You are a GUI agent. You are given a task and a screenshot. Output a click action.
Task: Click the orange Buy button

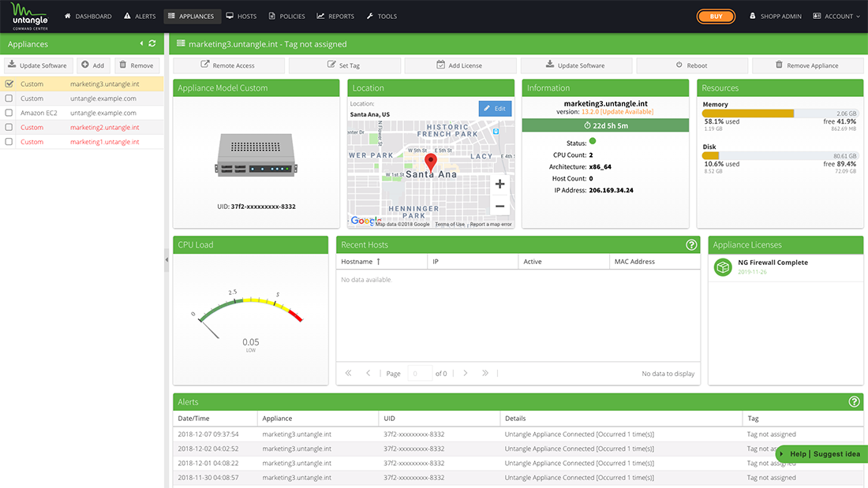[x=716, y=16]
